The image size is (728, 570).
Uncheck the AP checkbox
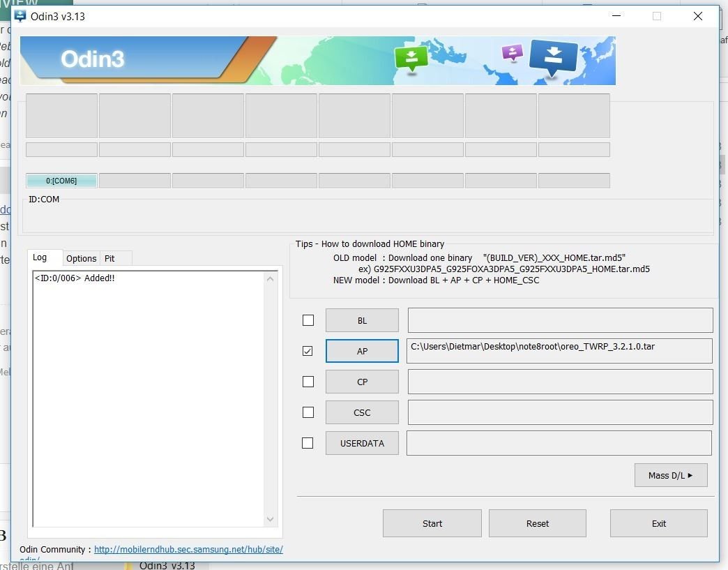tap(308, 351)
